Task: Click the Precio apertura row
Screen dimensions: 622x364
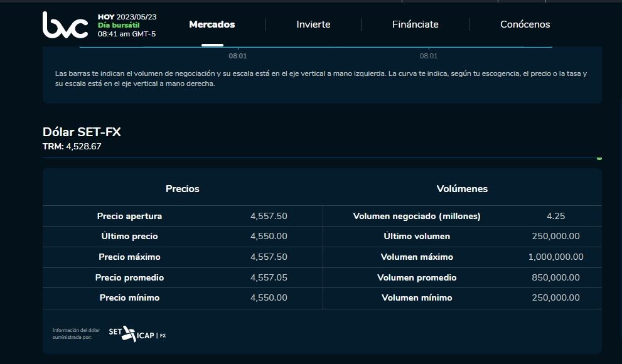Action: point(182,215)
